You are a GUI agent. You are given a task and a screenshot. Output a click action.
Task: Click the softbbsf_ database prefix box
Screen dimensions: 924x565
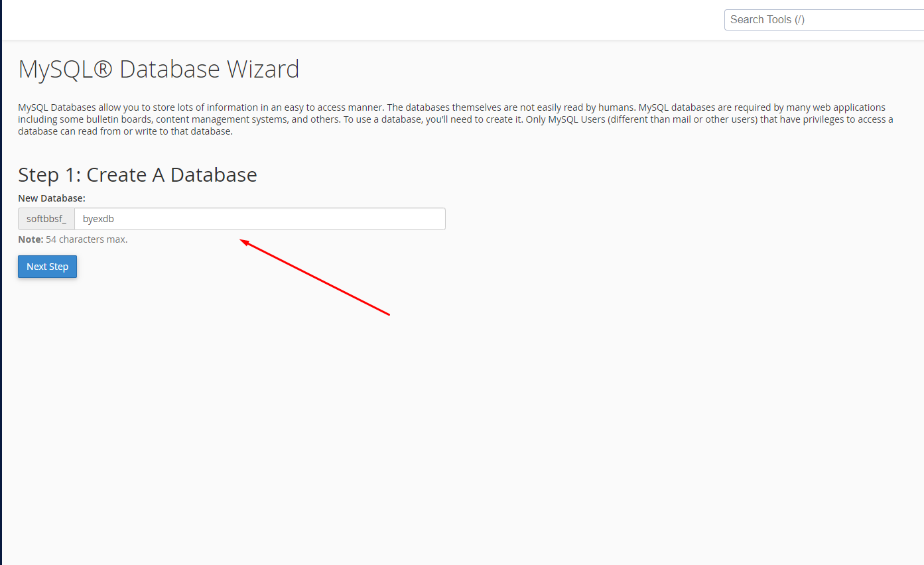pos(46,219)
